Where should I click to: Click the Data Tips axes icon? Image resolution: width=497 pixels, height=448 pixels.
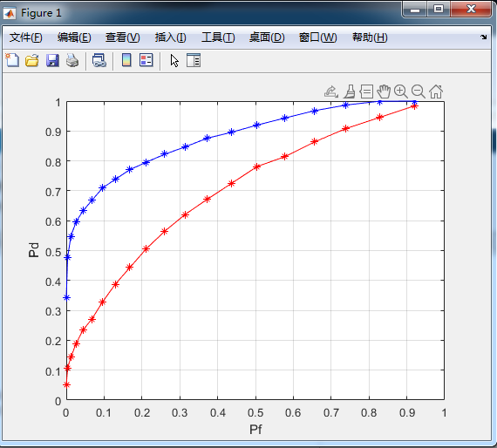click(x=366, y=92)
